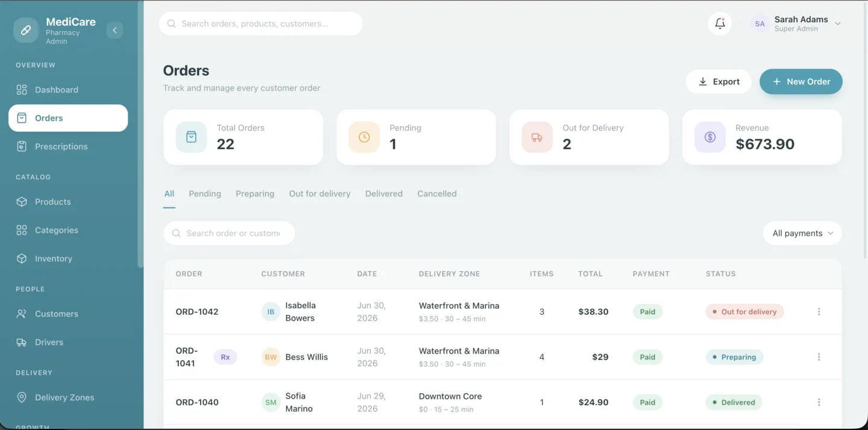Viewport: 868px width, 430px height.
Task: Click the Search order or customer field
Action: pos(229,233)
